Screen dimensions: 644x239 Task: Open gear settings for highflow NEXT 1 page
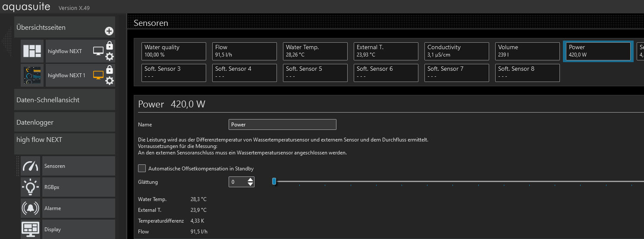(110, 81)
